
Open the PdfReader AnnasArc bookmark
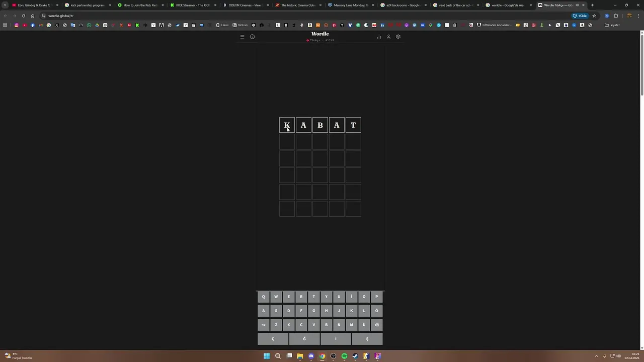coord(494,25)
